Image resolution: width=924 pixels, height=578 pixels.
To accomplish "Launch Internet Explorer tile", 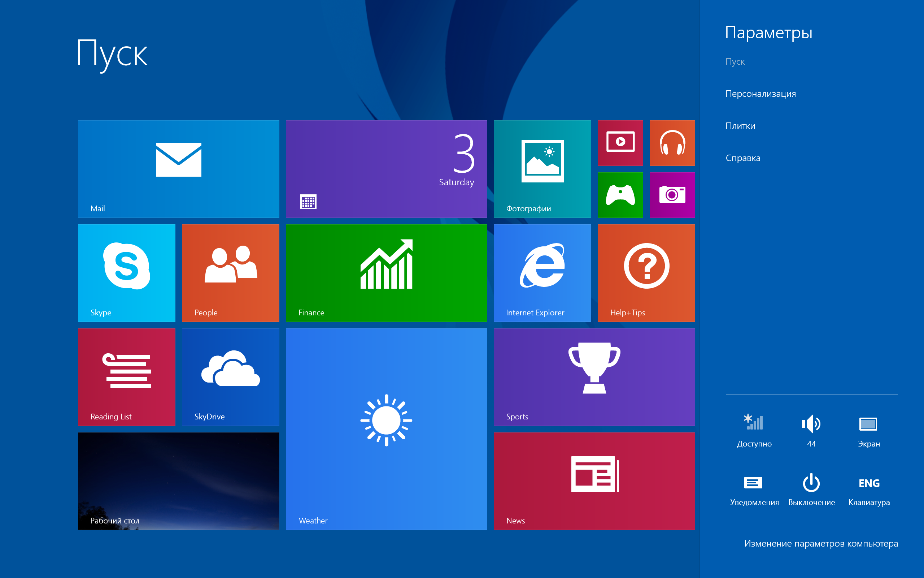I will (x=542, y=273).
